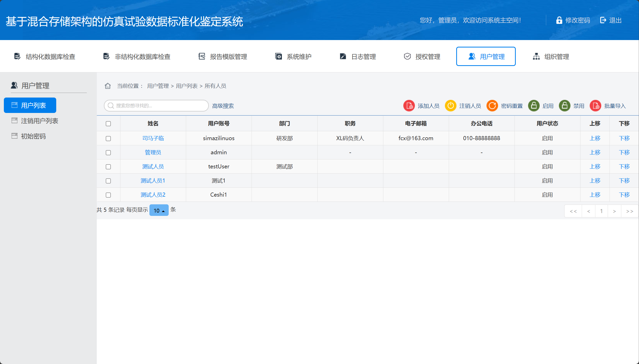
Task: Check the checkbox for user 司马子临
Action: [108, 139]
